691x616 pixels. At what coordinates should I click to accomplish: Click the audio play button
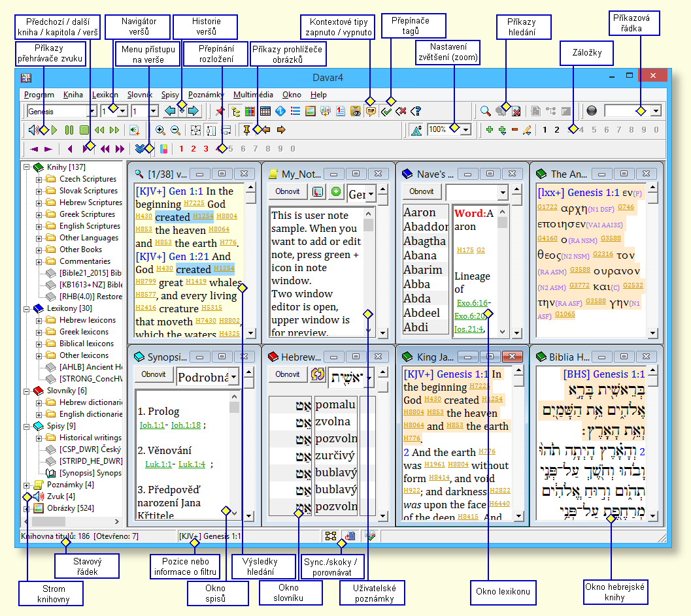click(54, 130)
